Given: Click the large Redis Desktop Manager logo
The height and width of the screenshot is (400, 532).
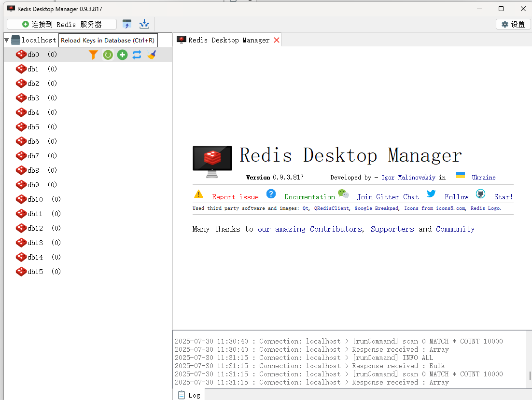Looking at the screenshot, I should point(212,162).
